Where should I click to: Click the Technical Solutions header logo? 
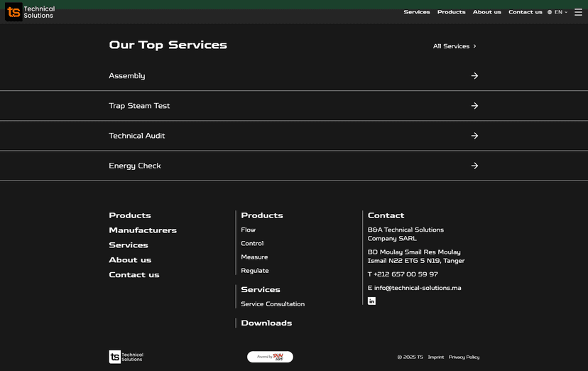point(30,12)
